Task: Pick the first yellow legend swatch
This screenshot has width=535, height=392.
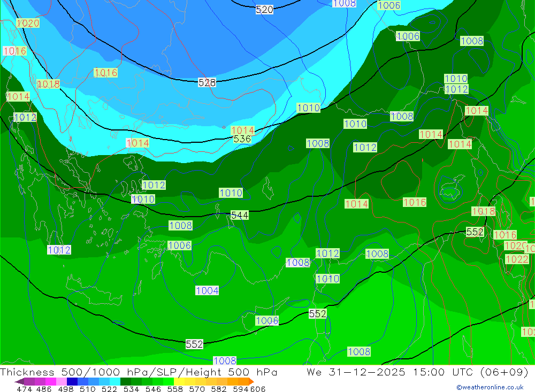Action: (179, 381)
